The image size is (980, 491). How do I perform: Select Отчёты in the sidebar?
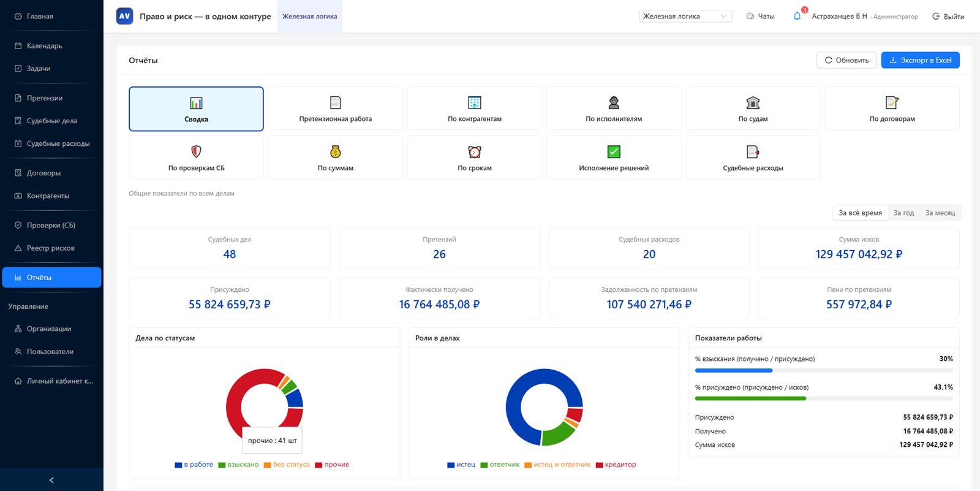coord(51,278)
